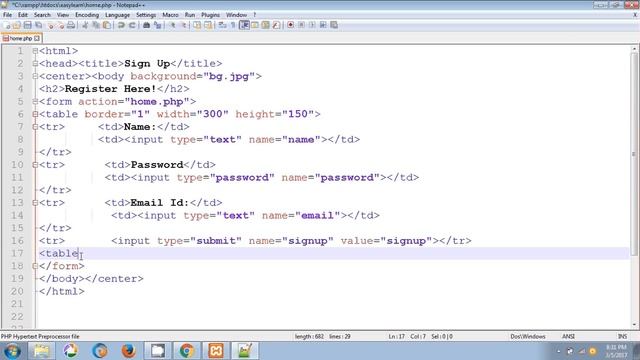Open Windows Explorer folder in taskbar
Image resolution: width=640 pixels, height=360 pixels.
pyautogui.click(x=41, y=351)
